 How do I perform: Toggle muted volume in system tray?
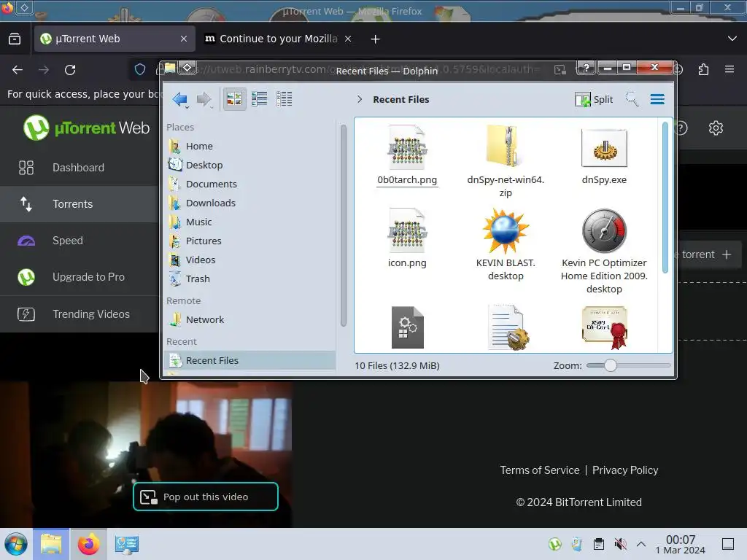pos(620,544)
